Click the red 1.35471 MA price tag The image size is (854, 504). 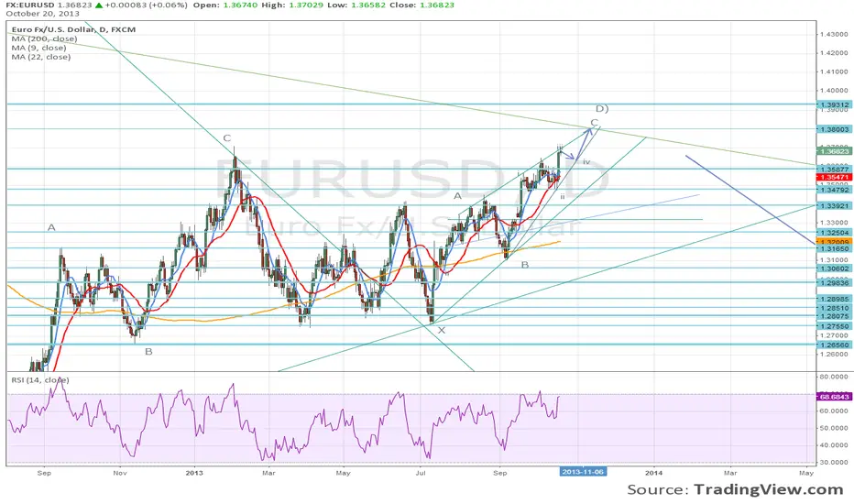point(833,177)
